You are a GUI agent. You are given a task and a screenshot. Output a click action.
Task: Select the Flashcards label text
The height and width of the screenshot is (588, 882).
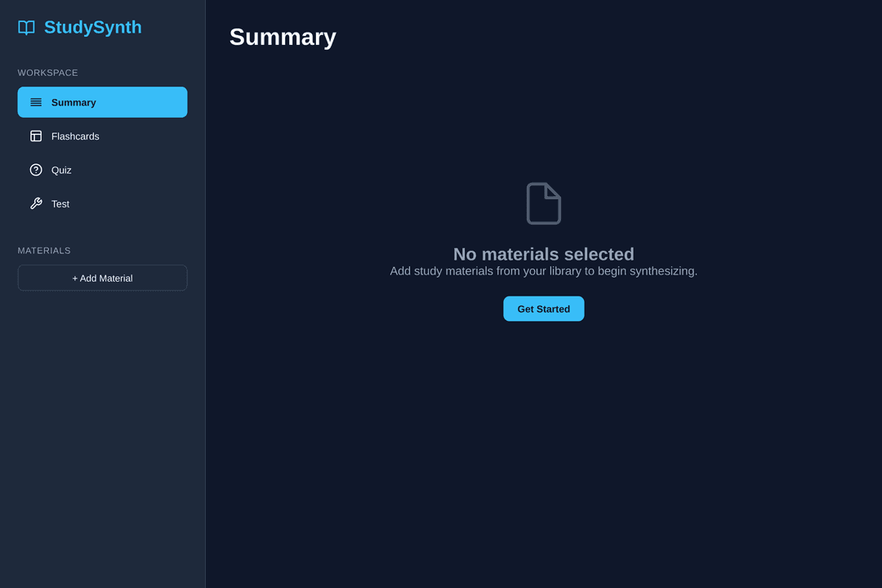click(75, 136)
